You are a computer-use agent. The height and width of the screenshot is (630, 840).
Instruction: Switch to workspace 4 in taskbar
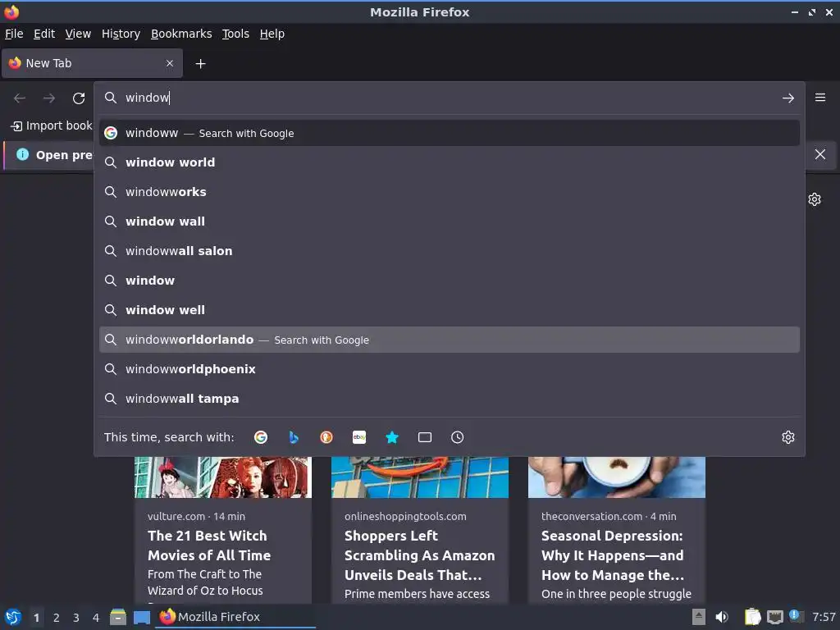tap(96, 618)
